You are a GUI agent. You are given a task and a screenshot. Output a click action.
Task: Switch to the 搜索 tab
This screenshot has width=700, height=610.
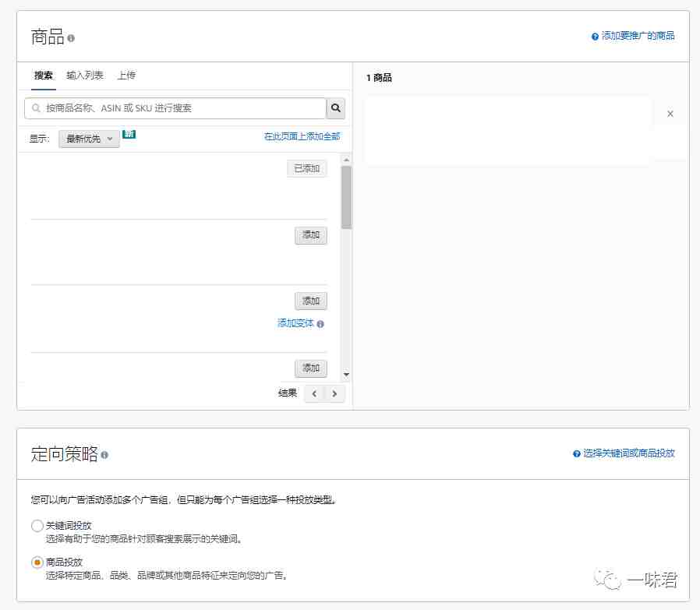(44, 76)
